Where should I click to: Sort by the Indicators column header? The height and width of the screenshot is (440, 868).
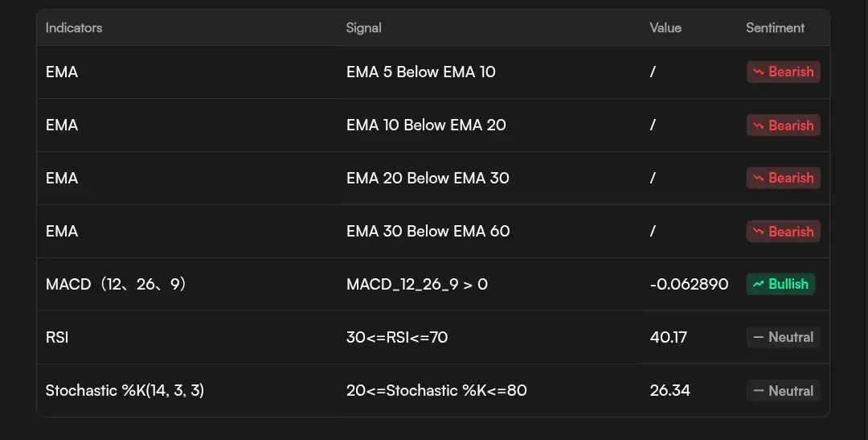(x=74, y=28)
